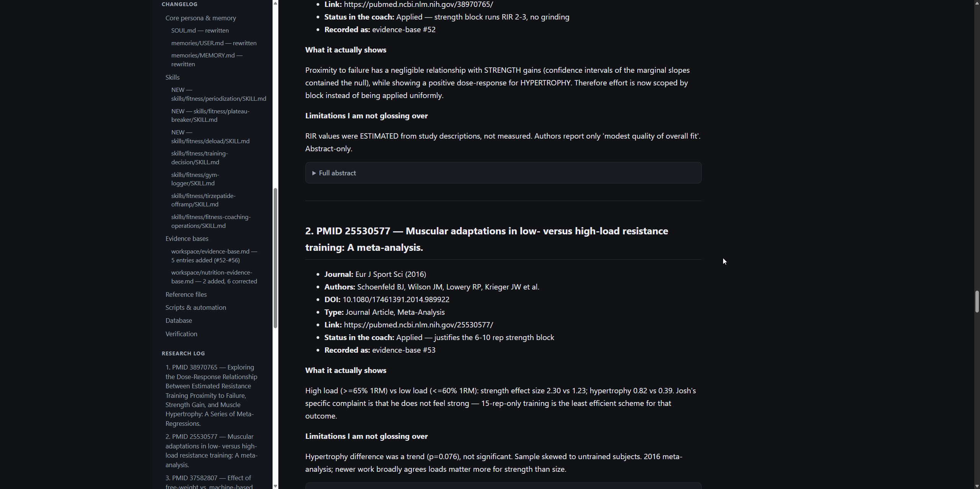The width and height of the screenshot is (980, 489).
Task: Select Evidence bases sidebar item
Action: tap(187, 239)
